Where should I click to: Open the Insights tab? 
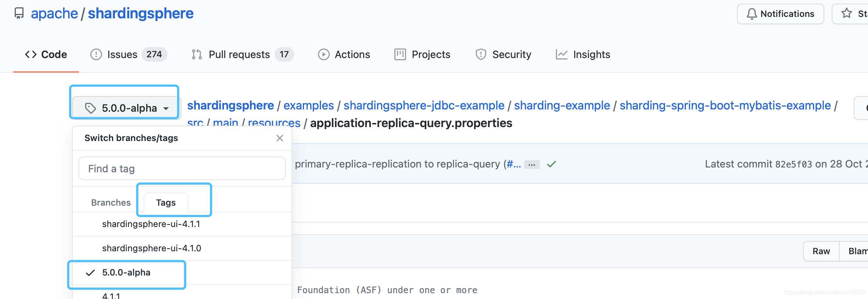click(583, 54)
